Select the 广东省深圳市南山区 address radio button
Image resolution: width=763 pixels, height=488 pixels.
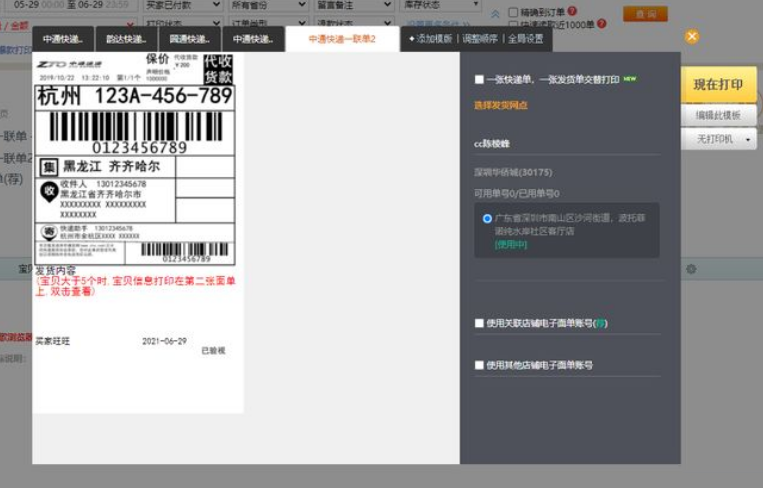487,218
